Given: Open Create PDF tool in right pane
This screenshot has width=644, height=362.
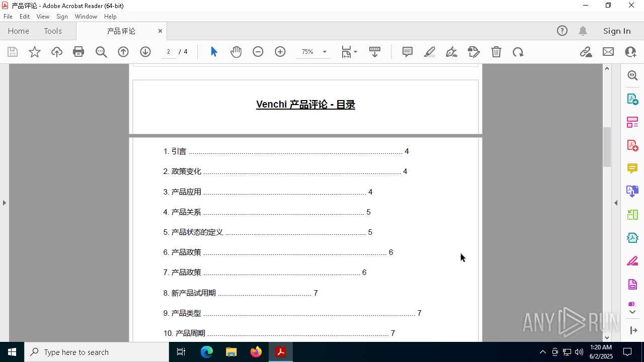Looking at the screenshot, I should pyautogui.click(x=632, y=145).
